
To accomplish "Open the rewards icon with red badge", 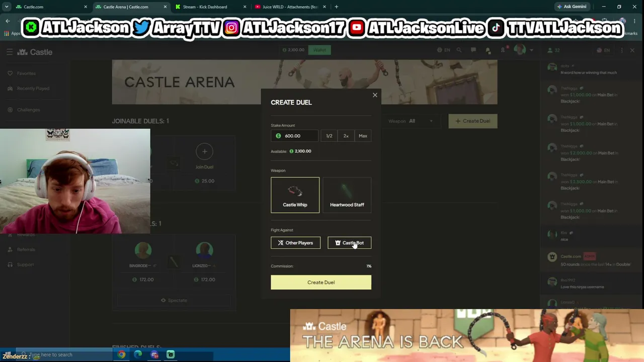I will click(x=503, y=50).
